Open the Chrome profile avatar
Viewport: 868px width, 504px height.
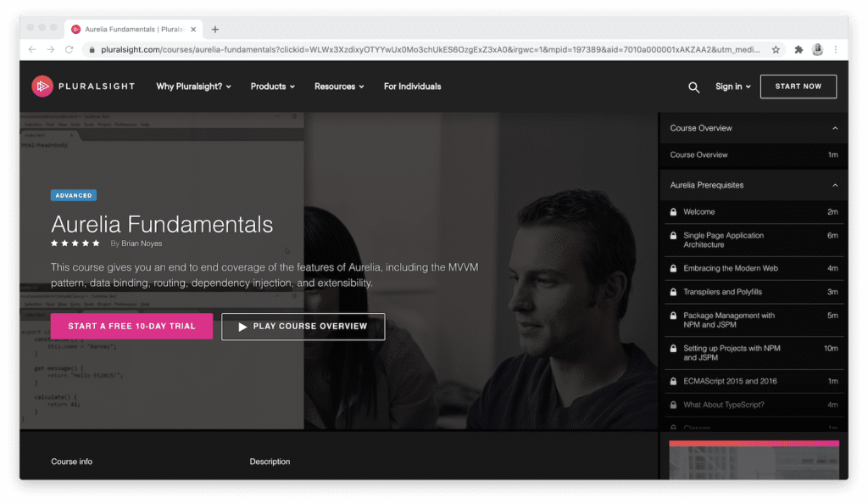(818, 49)
